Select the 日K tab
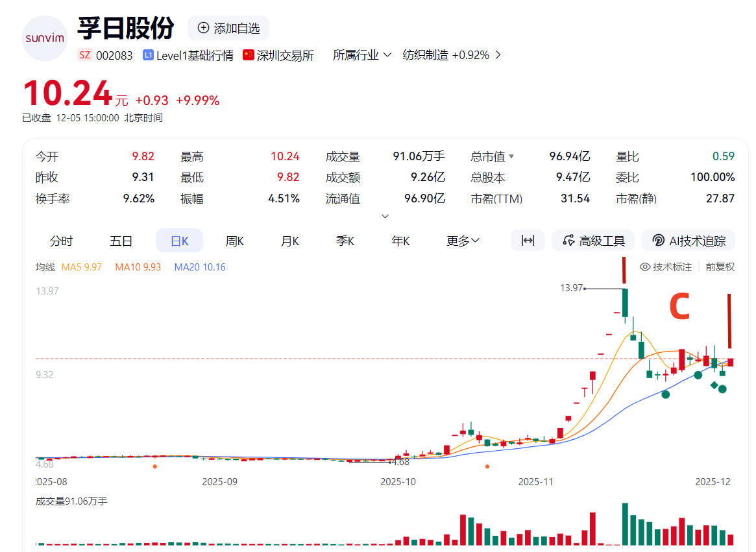The height and width of the screenshot is (552, 756). (179, 241)
